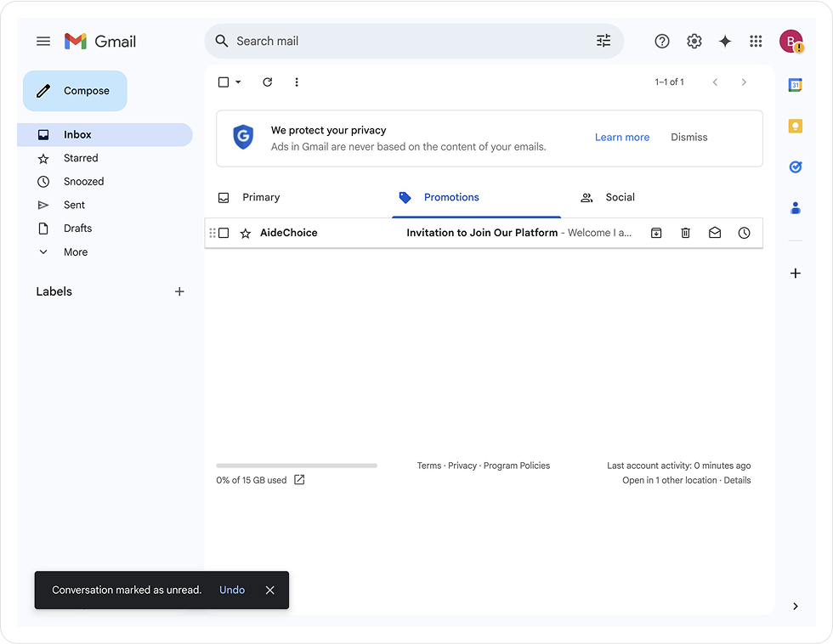Open Contacts side panel
Screen dimensions: 833x644
[x=796, y=207]
